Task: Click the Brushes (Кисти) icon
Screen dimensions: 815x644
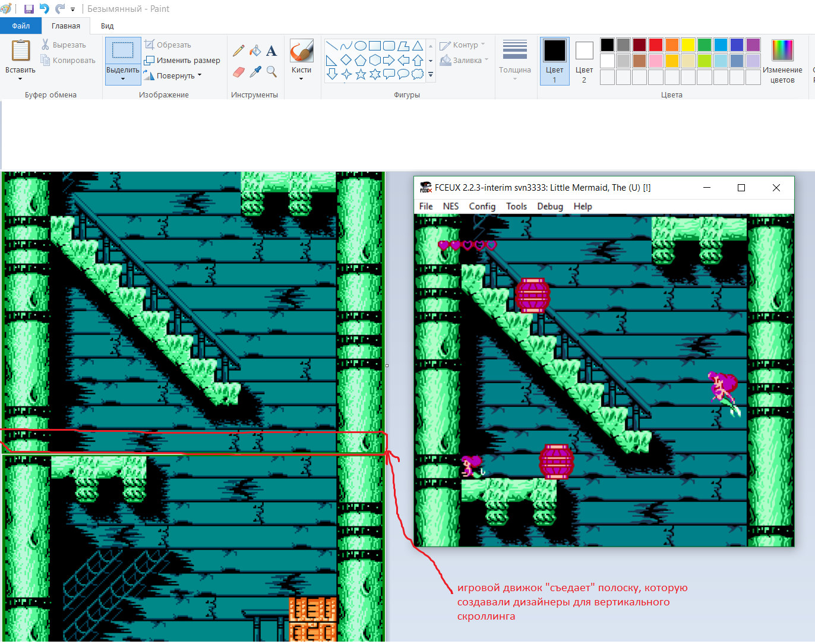Action: point(302,51)
